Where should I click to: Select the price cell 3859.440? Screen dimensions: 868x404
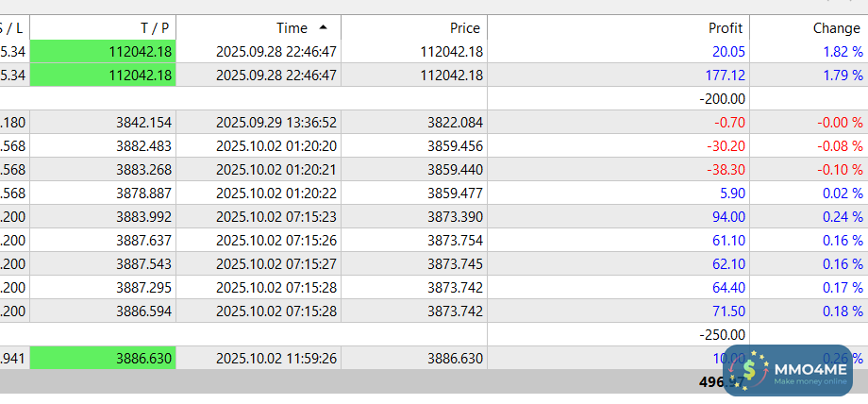455,170
